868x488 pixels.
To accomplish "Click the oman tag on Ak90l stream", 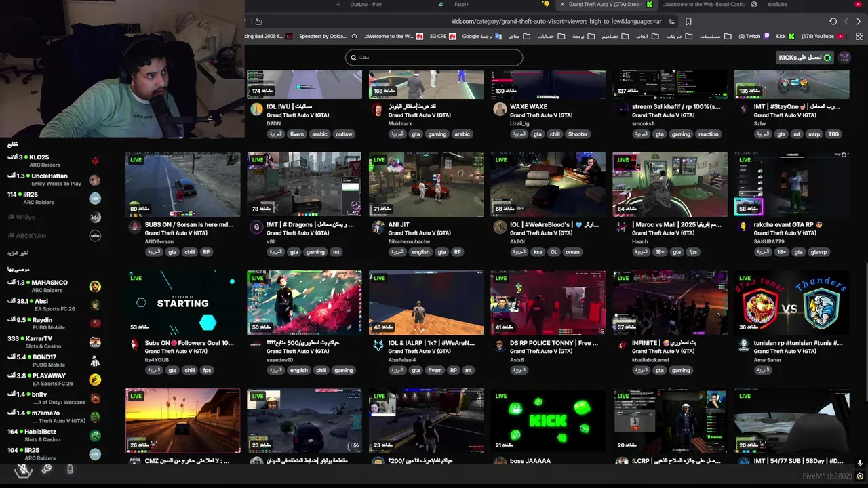I will pos(573,252).
